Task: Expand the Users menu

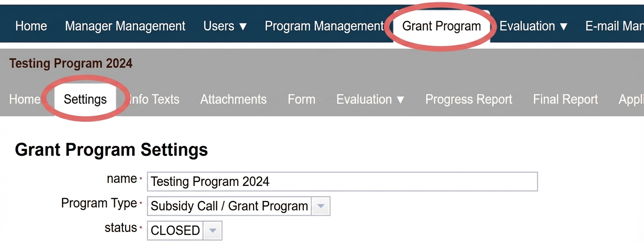Action: [225, 26]
